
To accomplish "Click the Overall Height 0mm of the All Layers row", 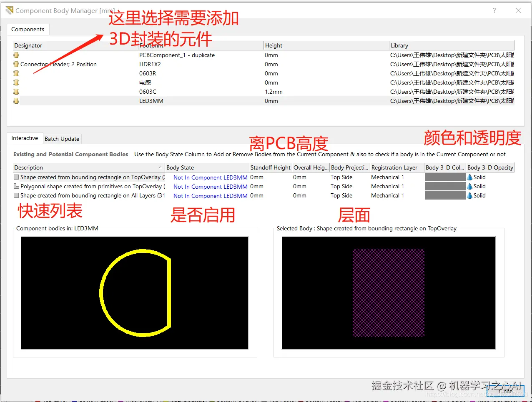I will point(300,195).
